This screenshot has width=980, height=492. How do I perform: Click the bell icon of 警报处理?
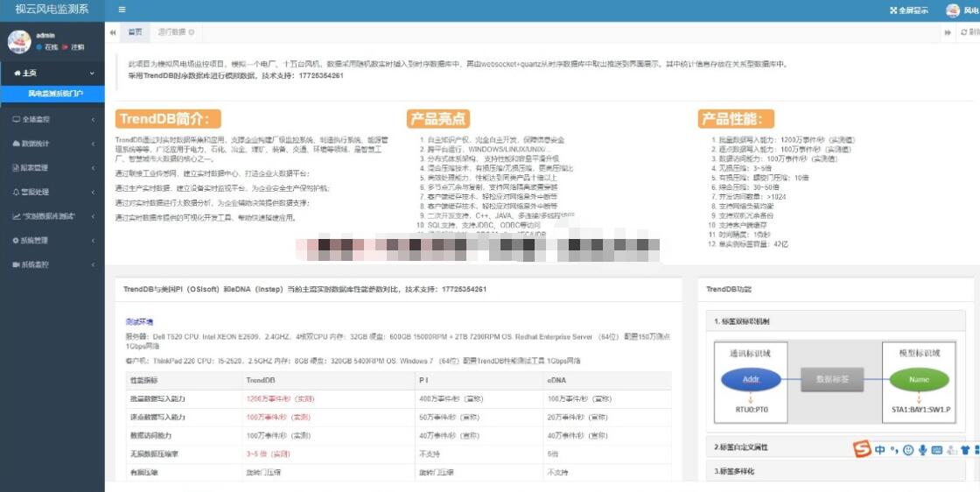(17, 192)
